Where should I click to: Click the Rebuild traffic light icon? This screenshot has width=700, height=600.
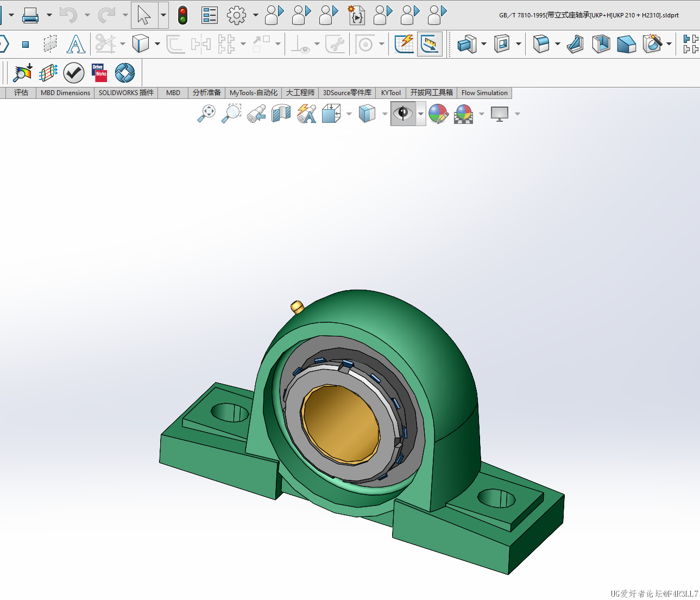pos(183,15)
